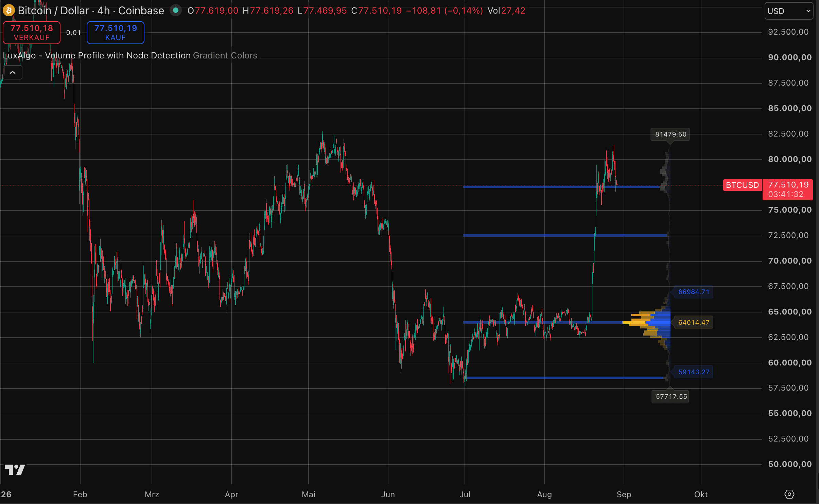819x504 pixels.
Task: Click the Bitcoin symbol logo icon
Action: click(x=8, y=11)
